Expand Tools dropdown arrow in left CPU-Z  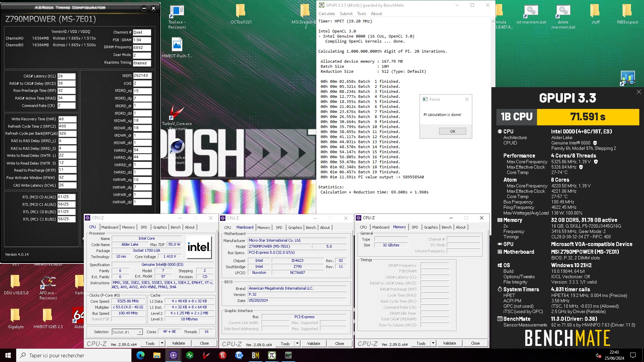[162, 343]
